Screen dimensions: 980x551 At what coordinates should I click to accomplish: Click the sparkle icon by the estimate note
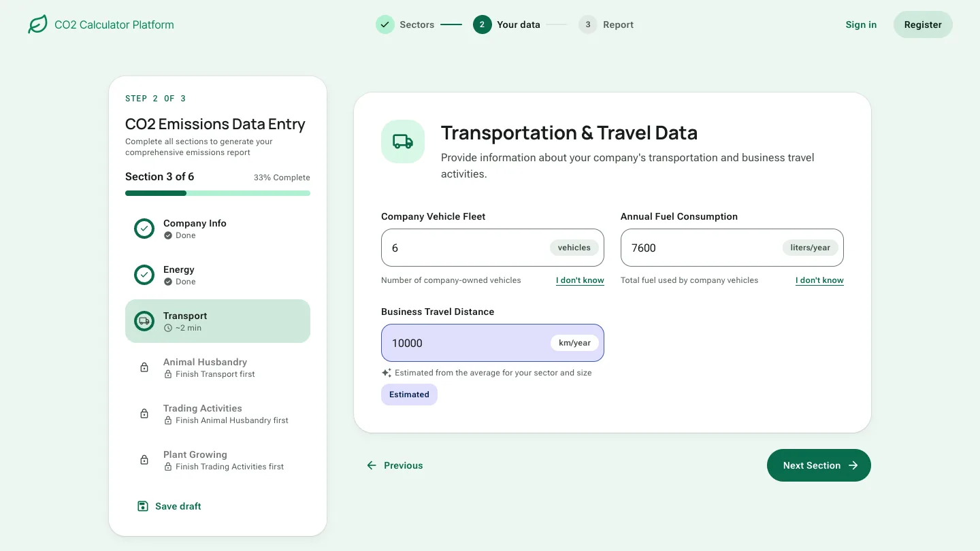coord(387,373)
